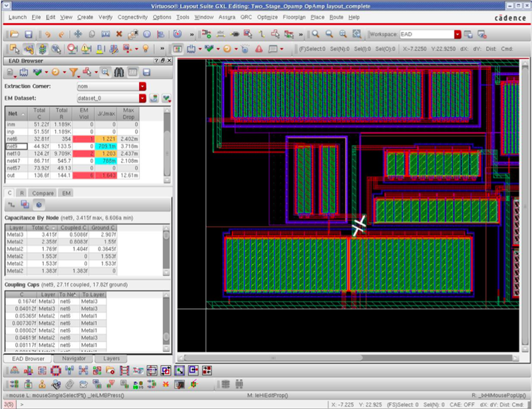Image resolution: width=532 pixels, height=409 pixels.
Task: Switch to the EM tab
Action: tap(66, 193)
